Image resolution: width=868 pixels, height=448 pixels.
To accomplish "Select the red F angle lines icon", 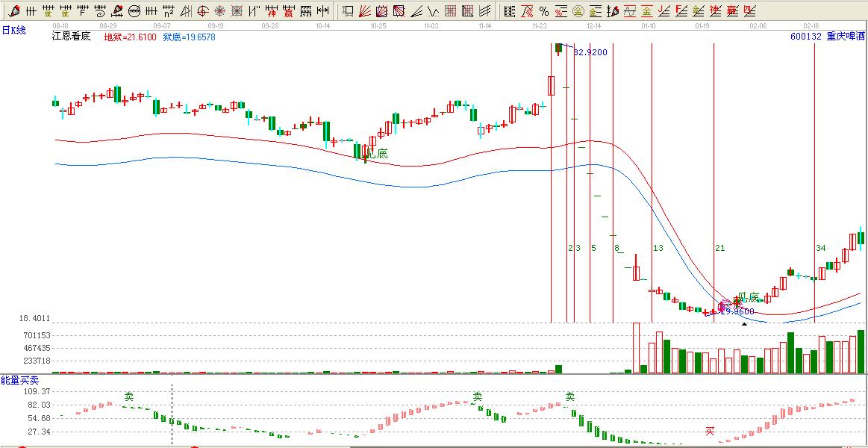I will (681, 10).
